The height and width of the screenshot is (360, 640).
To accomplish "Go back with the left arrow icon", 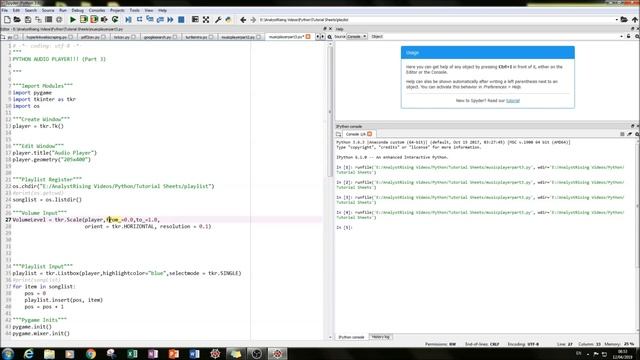I will pyautogui.click(x=243, y=20).
